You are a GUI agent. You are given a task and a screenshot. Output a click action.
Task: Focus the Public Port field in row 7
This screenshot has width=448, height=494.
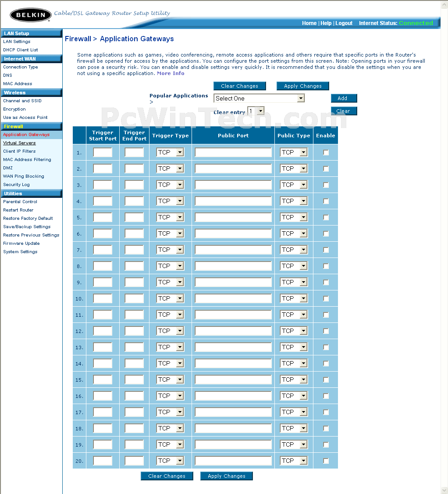[233, 250]
